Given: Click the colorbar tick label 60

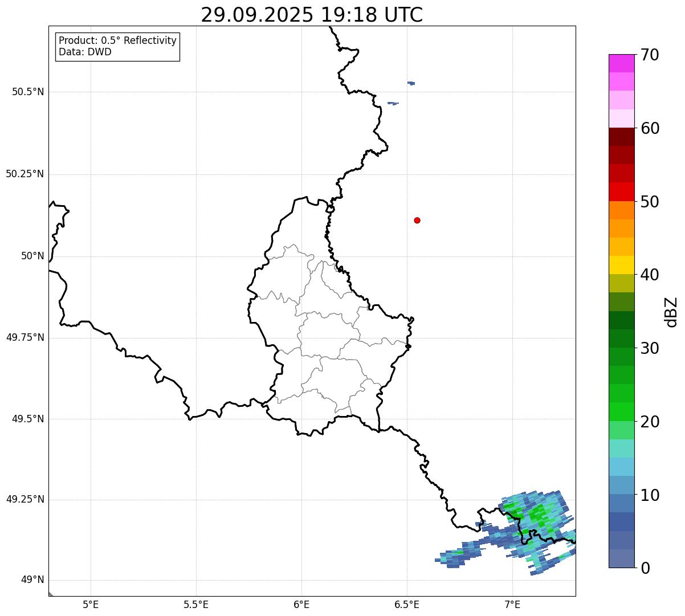Looking at the screenshot, I should (650, 128).
